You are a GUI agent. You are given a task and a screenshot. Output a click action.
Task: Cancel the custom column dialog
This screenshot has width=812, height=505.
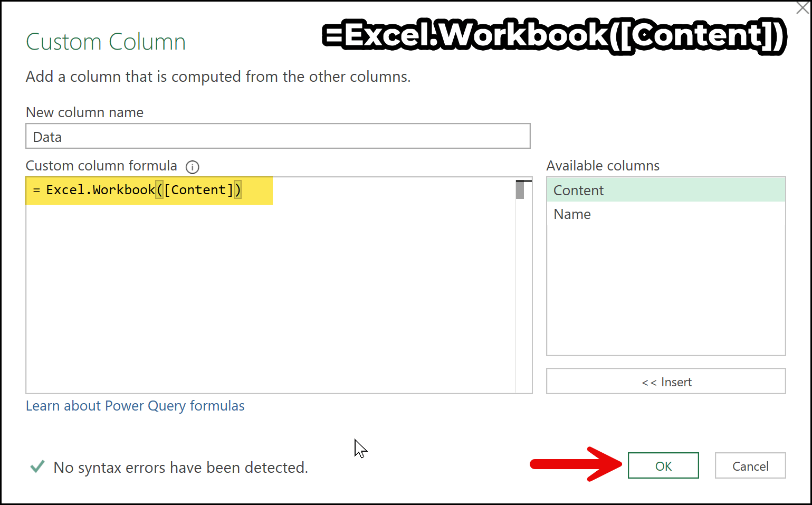pyautogui.click(x=750, y=466)
